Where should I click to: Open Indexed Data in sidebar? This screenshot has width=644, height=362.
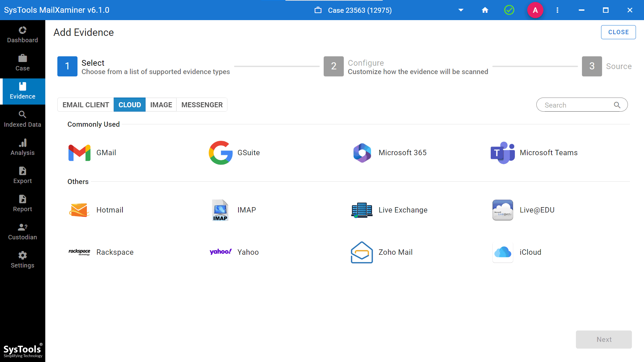pos(22,119)
